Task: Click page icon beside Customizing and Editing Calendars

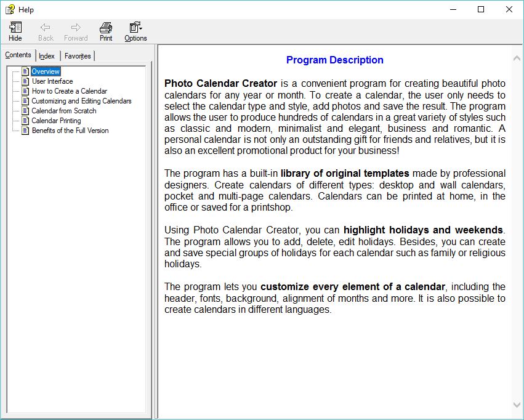Action: coord(25,101)
